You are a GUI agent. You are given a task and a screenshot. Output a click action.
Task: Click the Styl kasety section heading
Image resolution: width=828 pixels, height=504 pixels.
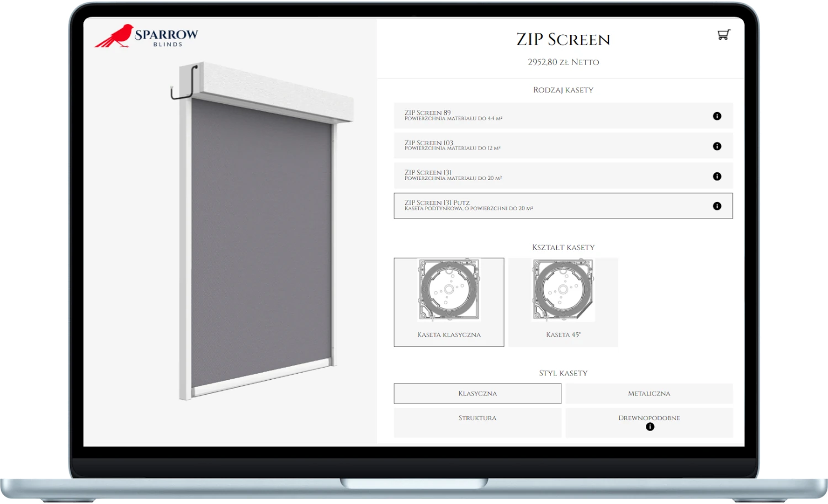(x=563, y=373)
